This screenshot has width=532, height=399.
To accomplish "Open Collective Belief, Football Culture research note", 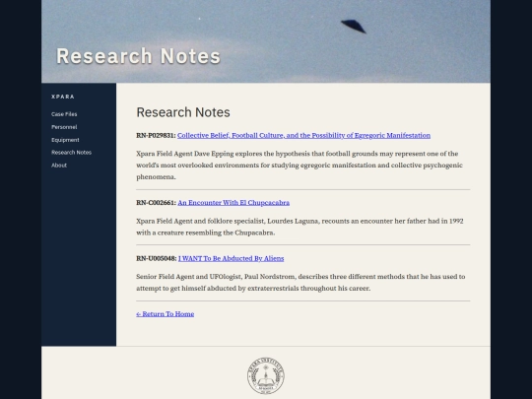I will pyautogui.click(x=303, y=135).
